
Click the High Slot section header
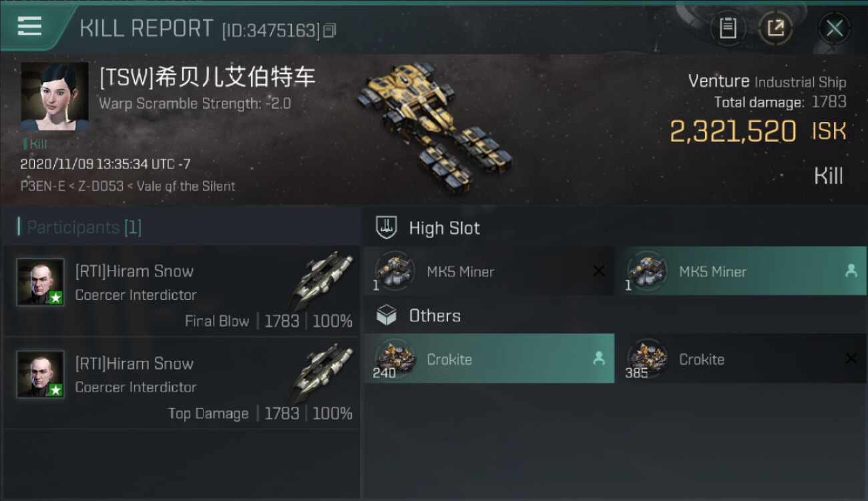[444, 228]
